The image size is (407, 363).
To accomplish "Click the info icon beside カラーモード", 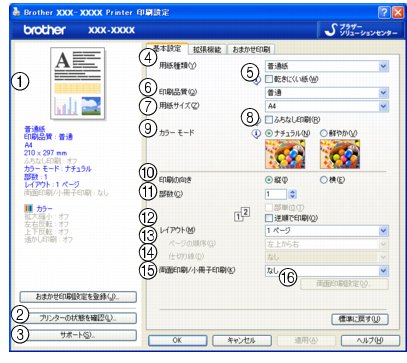I will tap(256, 134).
